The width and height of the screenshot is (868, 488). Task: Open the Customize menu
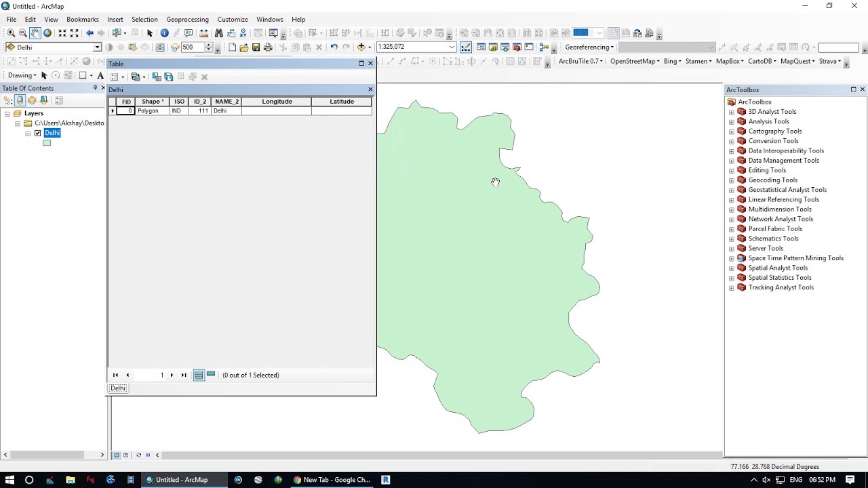tap(233, 20)
